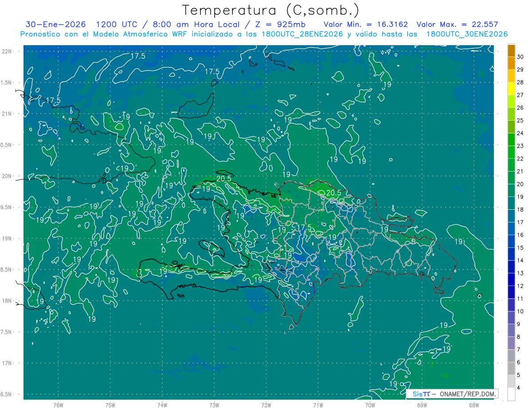Image resolution: width=532 pixels, height=411 pixels.
Task: Click the legend scale value 4
Action: tap(519, 388)
